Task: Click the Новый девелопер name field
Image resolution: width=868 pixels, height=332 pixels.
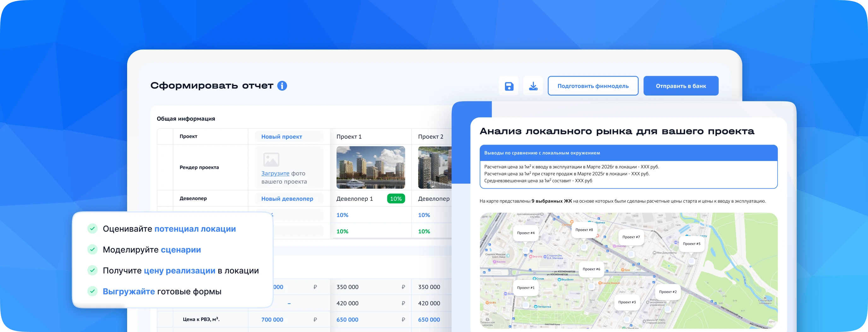Action: [x=289, y=199]
